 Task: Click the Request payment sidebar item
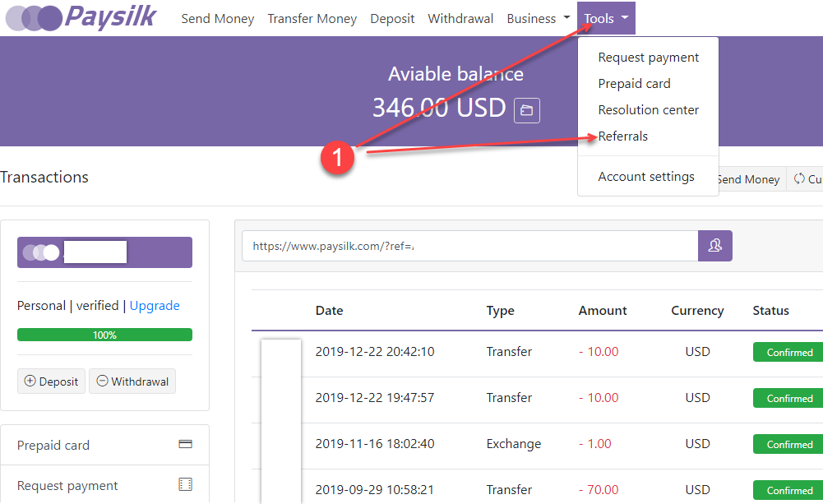click(105, 485)
